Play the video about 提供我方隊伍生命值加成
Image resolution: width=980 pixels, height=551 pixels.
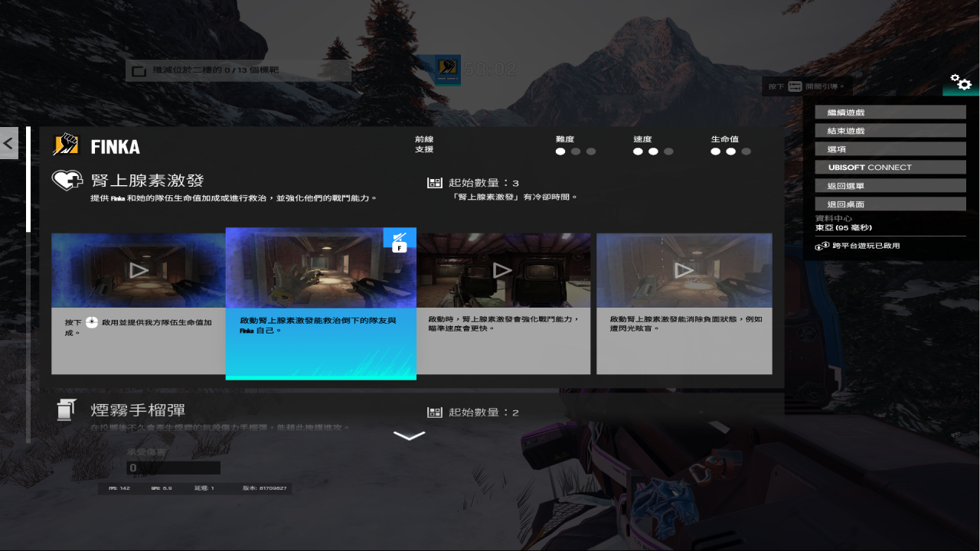(139, 270)
